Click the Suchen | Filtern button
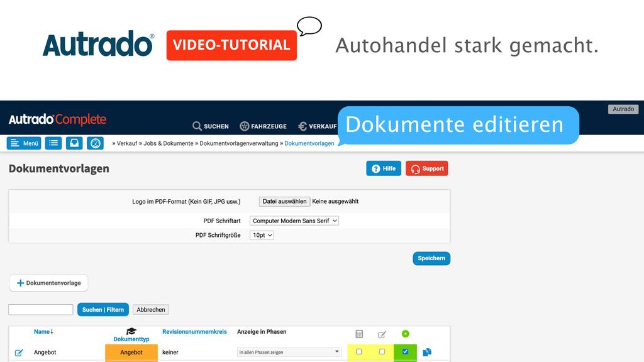The width and height of the screenshot is (644, 362). pos(103,309)
